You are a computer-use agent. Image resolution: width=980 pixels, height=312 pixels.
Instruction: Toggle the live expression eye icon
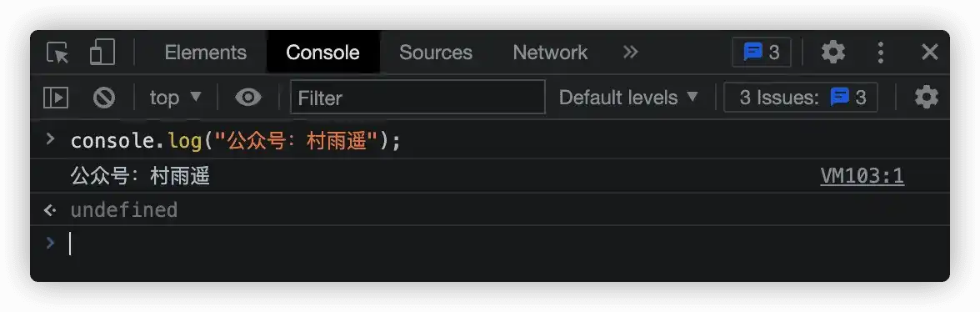(x=248, y=98)
